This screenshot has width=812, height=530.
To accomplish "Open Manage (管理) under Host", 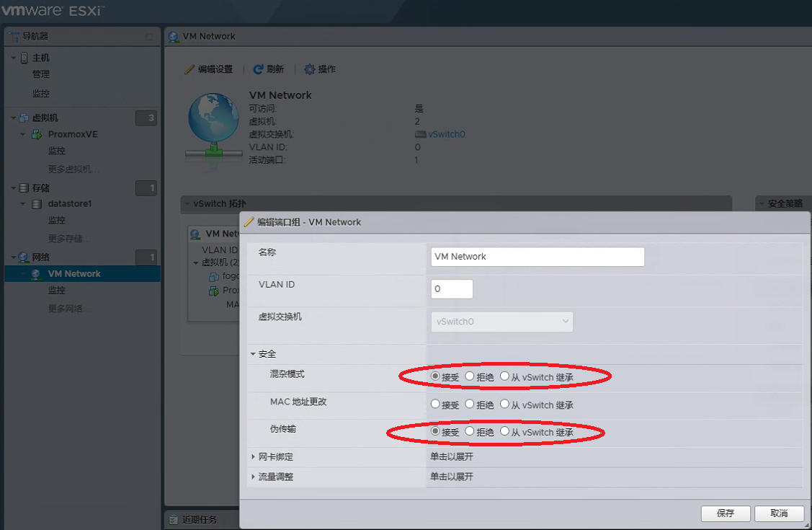I will tap(41, 74).
